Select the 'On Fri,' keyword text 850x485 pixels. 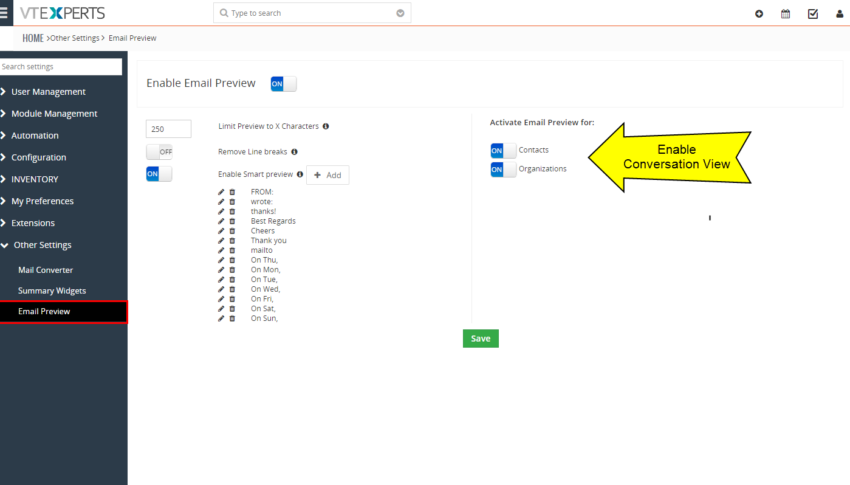[x=262, y=299]
